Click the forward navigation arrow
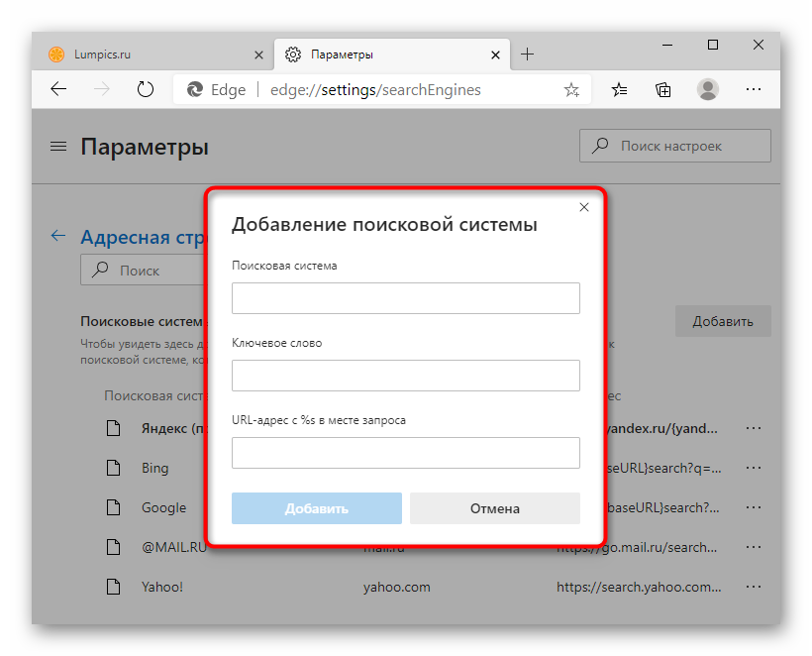Image resolution: width=812 pixels, height=656 pixels. [x=101, y=89]
